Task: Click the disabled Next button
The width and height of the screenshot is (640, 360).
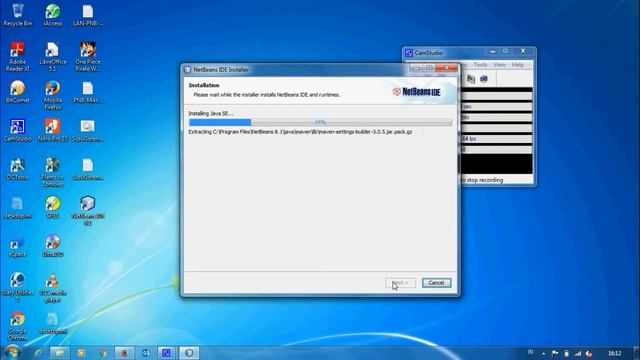Action: [x=400, y=282]
